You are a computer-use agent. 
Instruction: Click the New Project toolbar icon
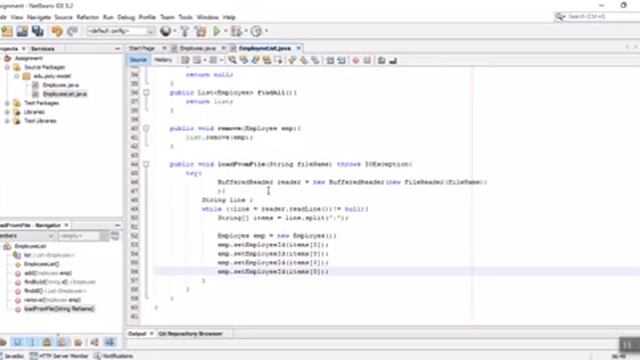click(x=7, y=31)
